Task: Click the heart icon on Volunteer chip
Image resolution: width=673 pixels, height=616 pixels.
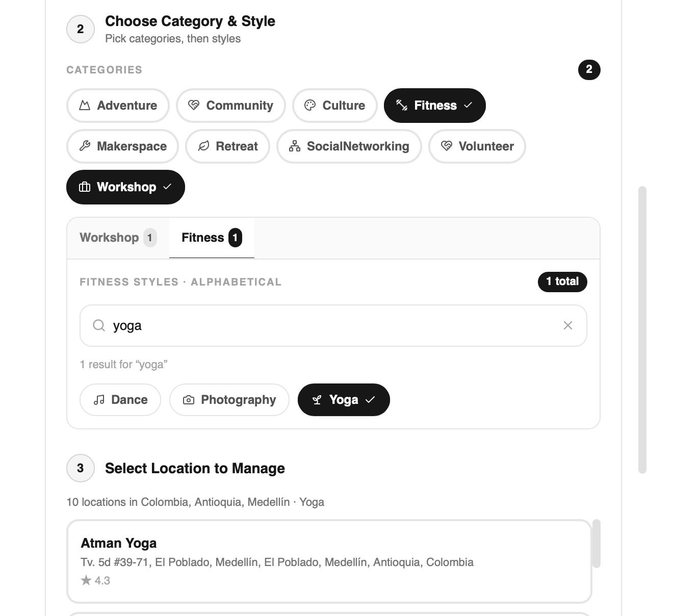Action: tap(447, 146)
